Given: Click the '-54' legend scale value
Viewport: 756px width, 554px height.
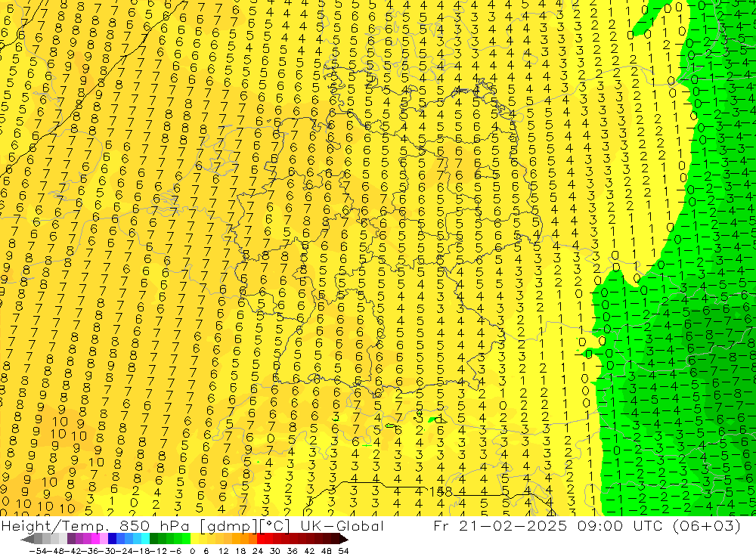Looking at the screenshot, I should 38,551.
